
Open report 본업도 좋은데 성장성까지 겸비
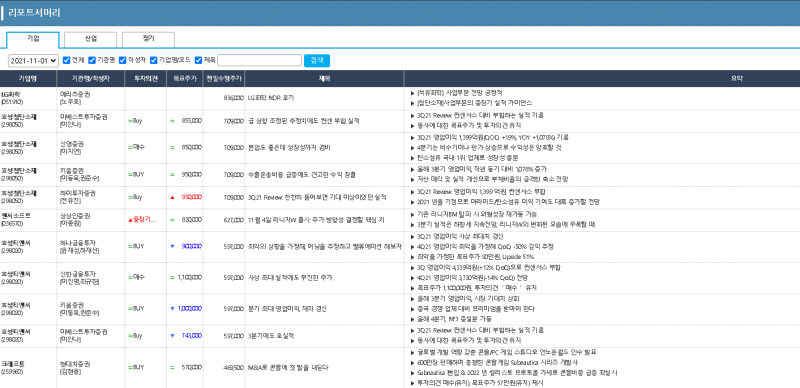(290, 148)
